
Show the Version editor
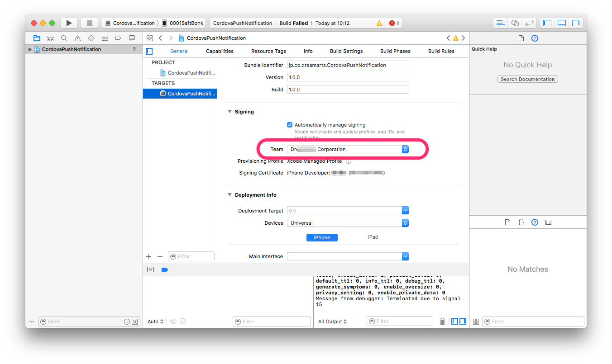529,23
